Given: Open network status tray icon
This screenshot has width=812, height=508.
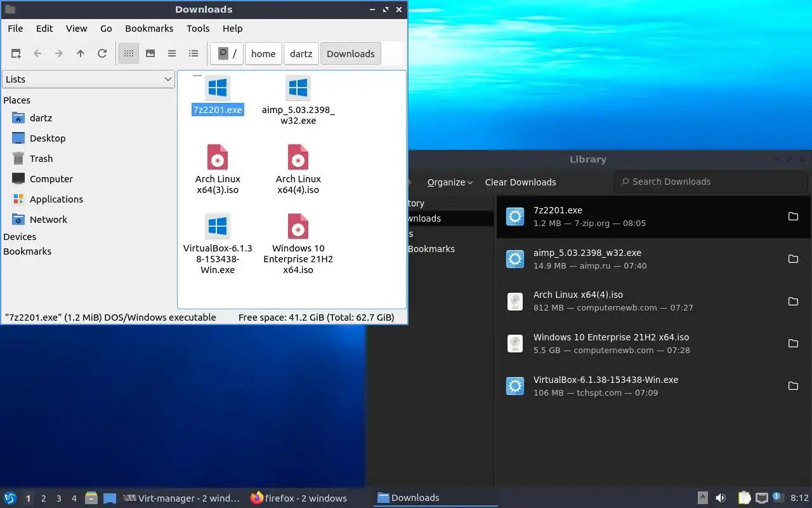Looking at the screenshot, I should coord(762,498).
